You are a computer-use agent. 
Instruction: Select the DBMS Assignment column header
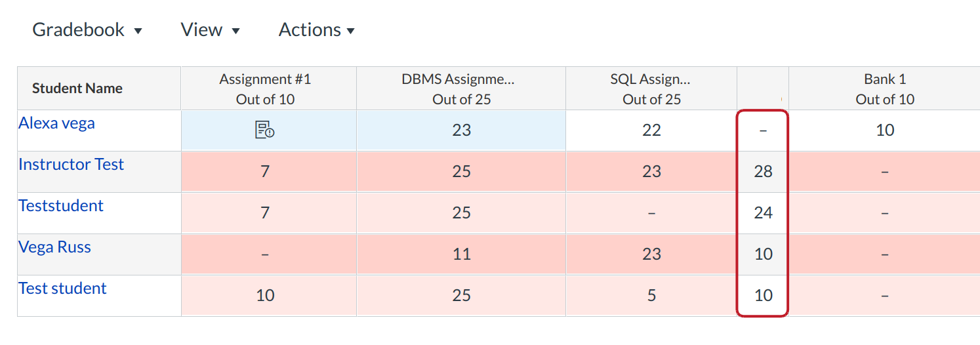[x=461, y=89]
